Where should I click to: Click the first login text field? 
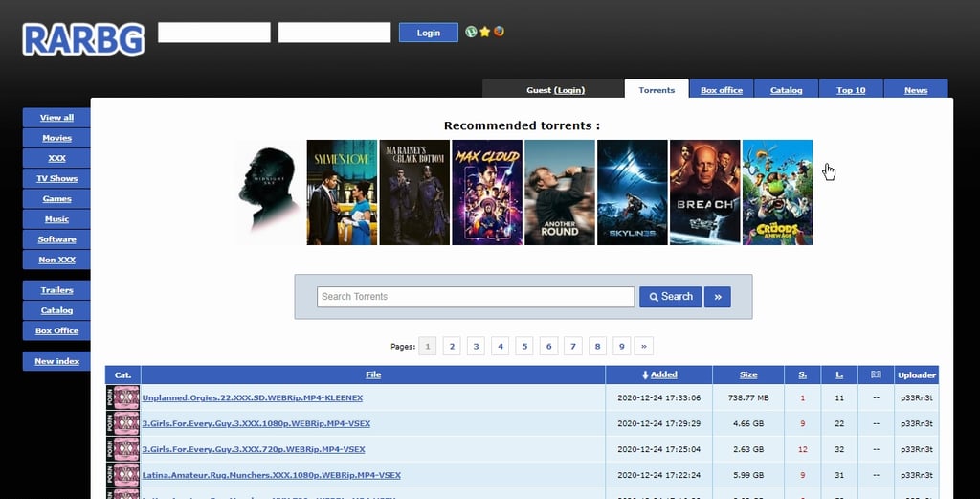(x=214, y=33)
